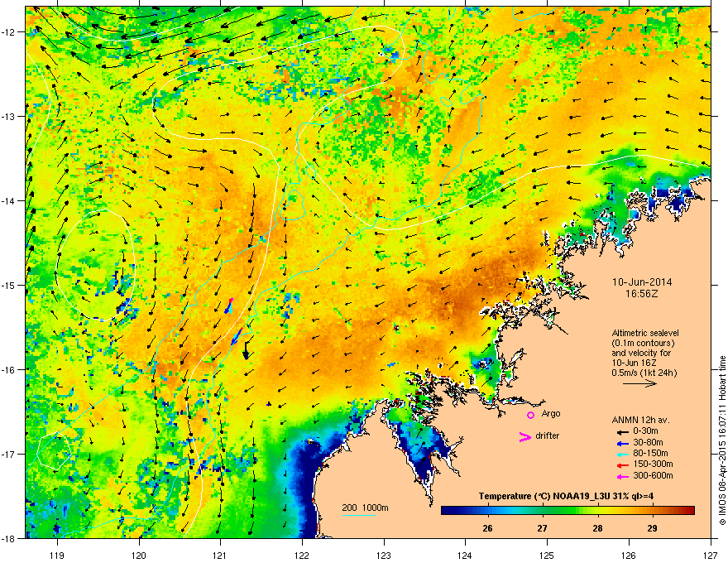Image resolution: width=728 pixels, height=563 pixels.
Task: Click latitude axis label -14
Action: 9,200
